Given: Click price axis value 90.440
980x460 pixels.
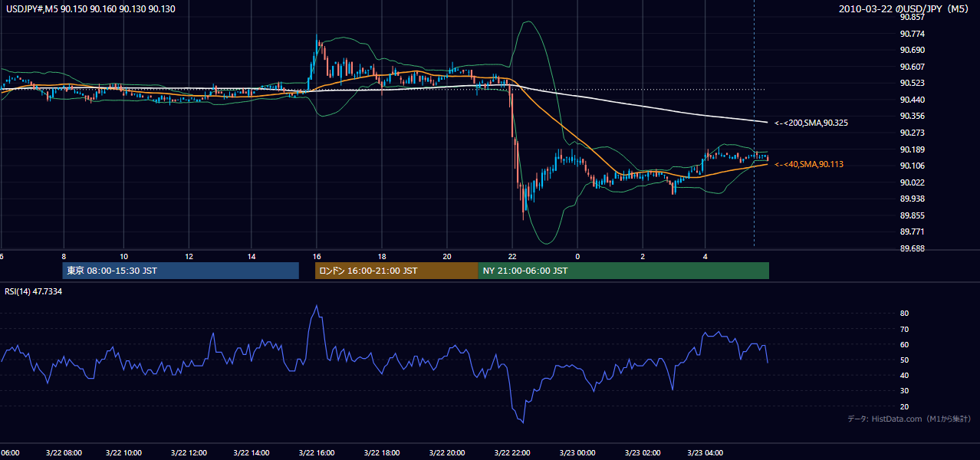Looking at the screenshot, I should 912,100.
